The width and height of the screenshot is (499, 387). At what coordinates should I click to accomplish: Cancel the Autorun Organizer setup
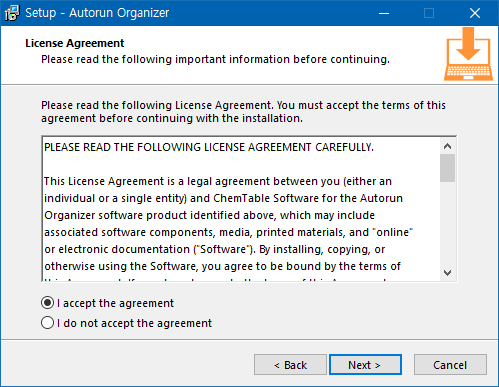450,365
